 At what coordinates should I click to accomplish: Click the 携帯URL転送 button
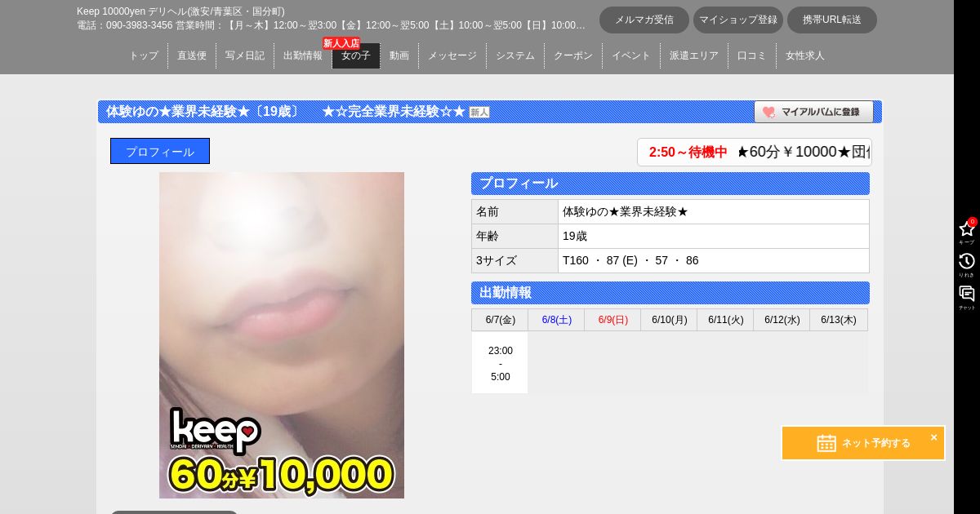click(832, 20)
